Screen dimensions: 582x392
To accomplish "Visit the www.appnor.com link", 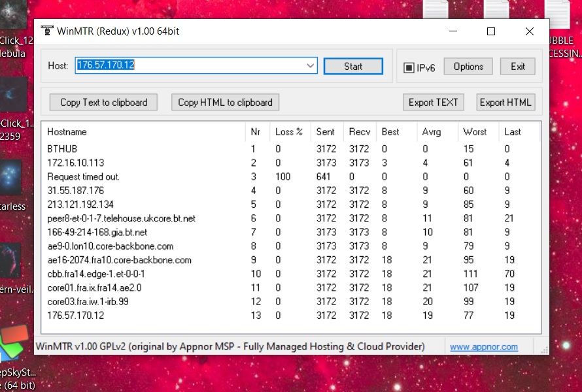I will pyautogui.click(x=483, y=347).
